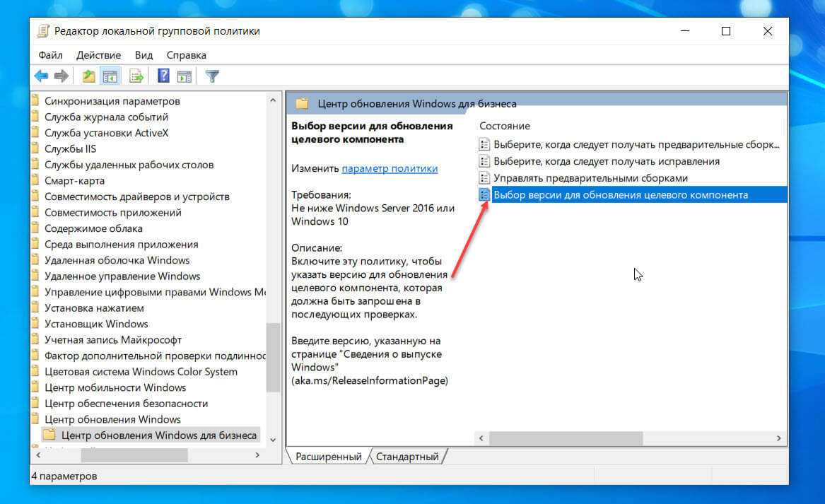Select 'Совместимость приложений' tree node
The width and height of the screenshot is (825, 504).
(112, 212)
